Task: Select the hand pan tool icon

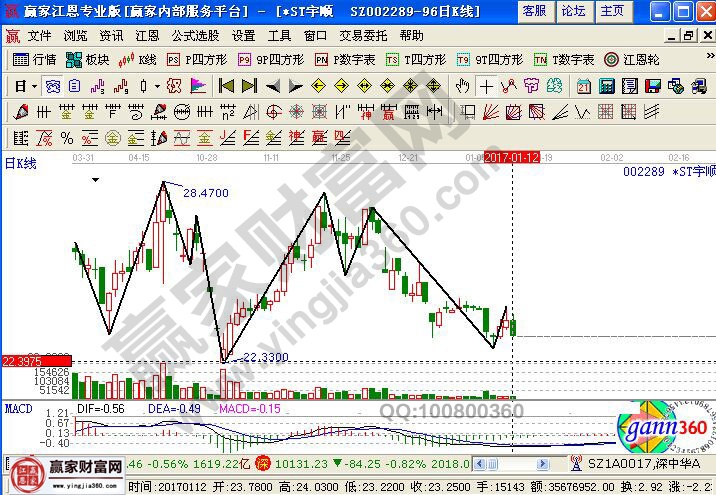Action: (x=465, y=86)
